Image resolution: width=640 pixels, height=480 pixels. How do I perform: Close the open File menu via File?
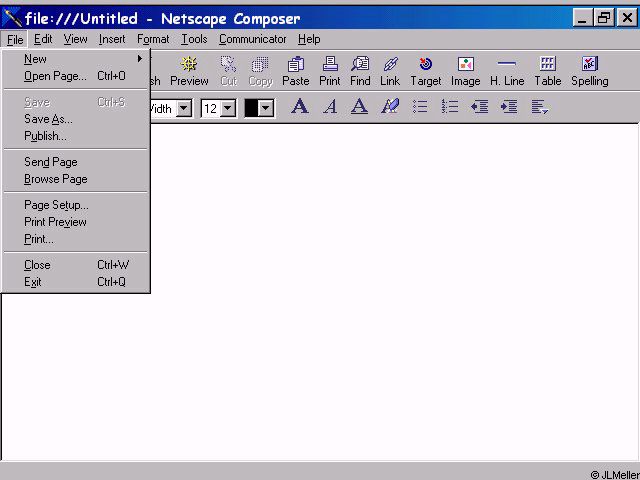15,40
